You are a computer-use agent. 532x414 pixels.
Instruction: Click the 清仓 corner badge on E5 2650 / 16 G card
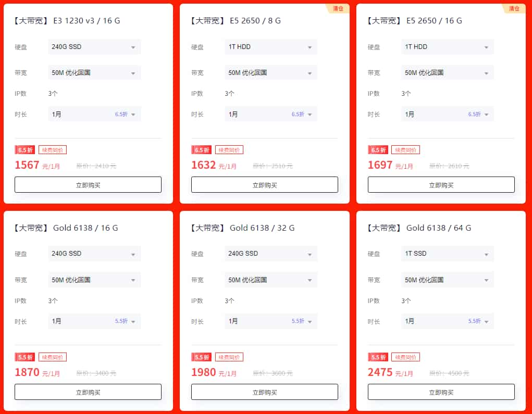[x=514, y=8]
